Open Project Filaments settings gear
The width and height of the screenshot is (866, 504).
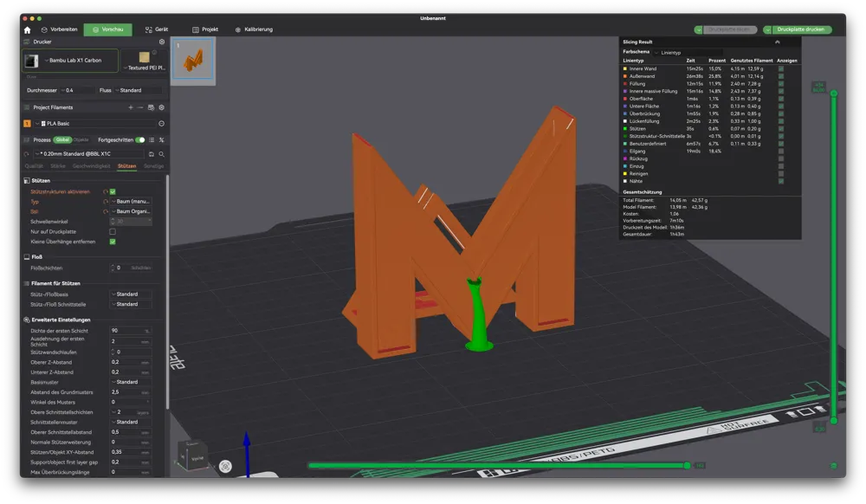[x=162, y=107]
